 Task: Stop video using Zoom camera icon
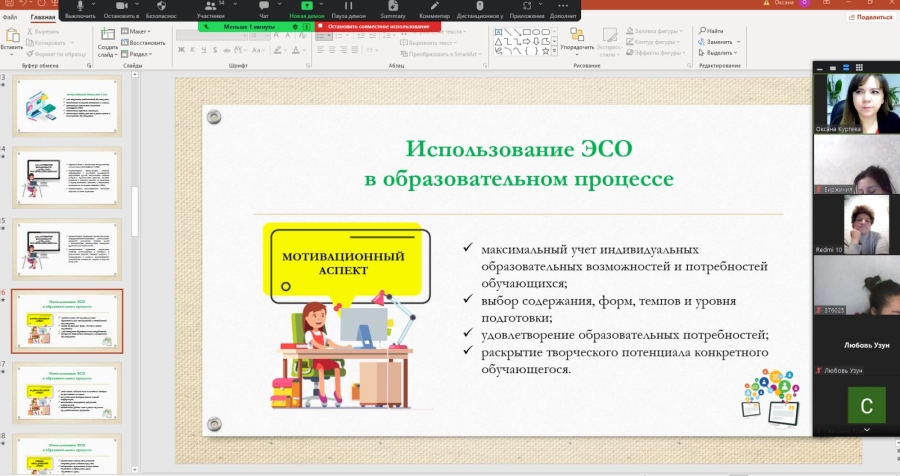pyautogui.click(x=120, y=8)
